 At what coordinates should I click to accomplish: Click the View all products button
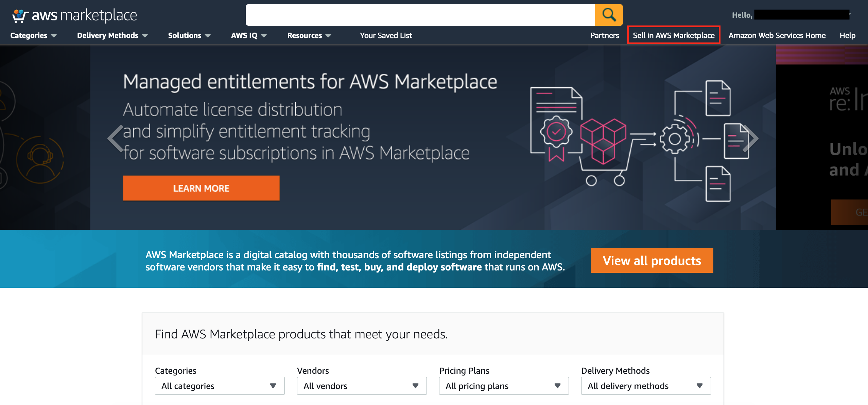652,261
